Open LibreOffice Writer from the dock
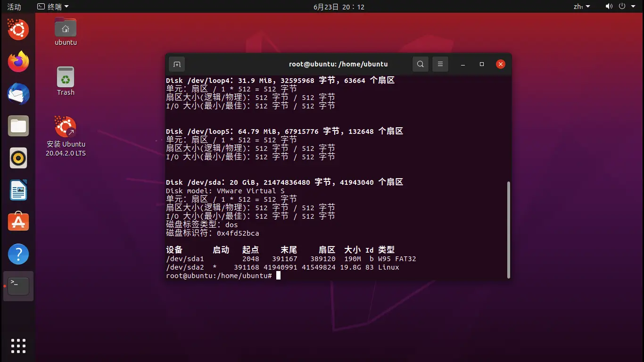Viewport: 644px width, 362px height. coord(18,190)
